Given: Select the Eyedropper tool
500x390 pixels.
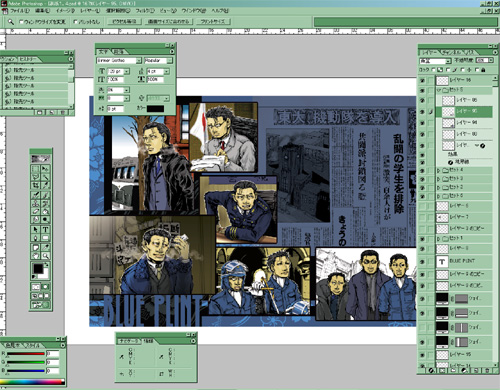Looking at the screenshot, I should 45,248.
